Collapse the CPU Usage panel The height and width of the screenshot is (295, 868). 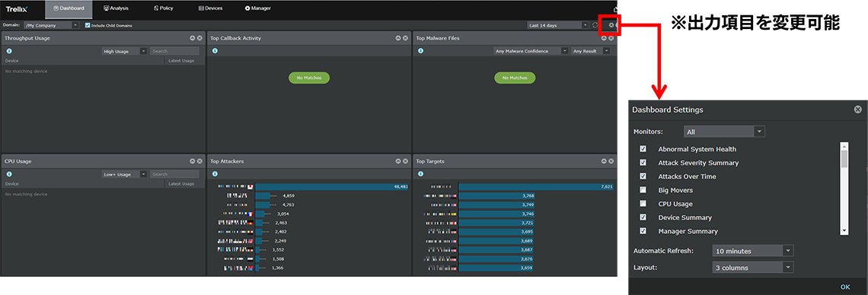[x=193, y=162]
